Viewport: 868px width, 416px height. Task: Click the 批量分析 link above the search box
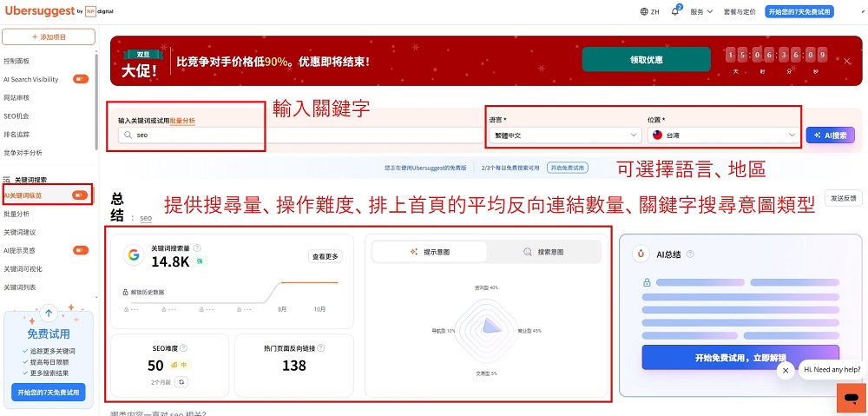[182, 120]
